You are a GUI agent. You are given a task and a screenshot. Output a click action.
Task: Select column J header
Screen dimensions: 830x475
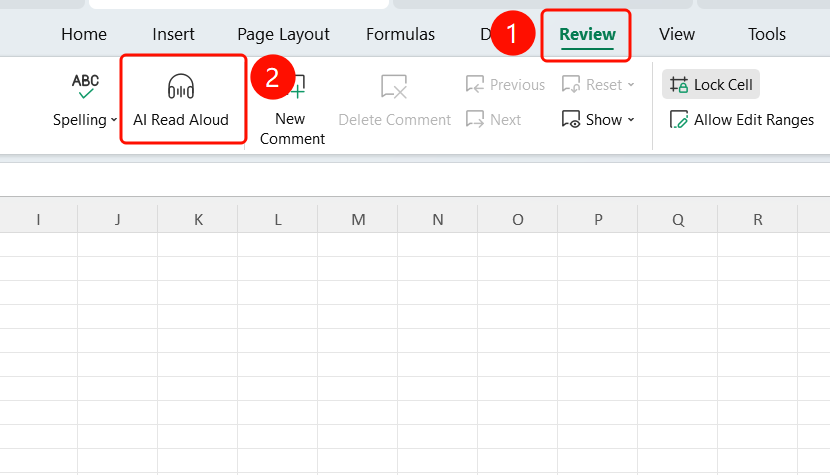[118, 219]
